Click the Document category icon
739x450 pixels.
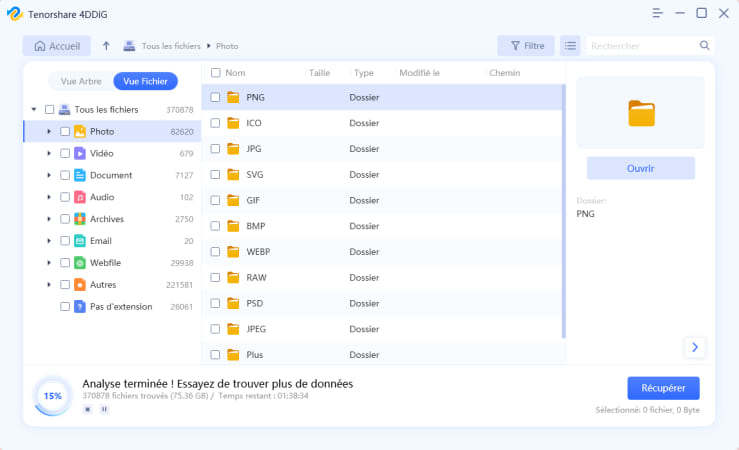(80, 175)
